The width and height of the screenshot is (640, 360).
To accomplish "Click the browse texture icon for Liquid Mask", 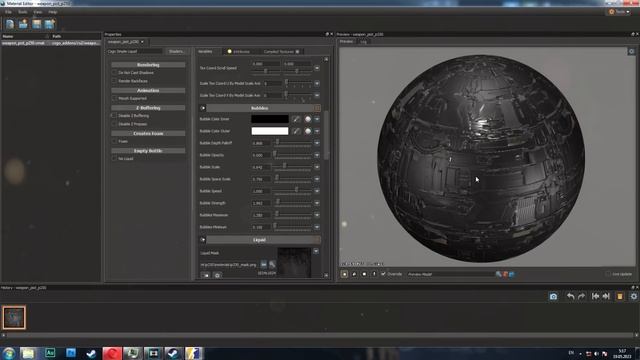I will [264, 264].
